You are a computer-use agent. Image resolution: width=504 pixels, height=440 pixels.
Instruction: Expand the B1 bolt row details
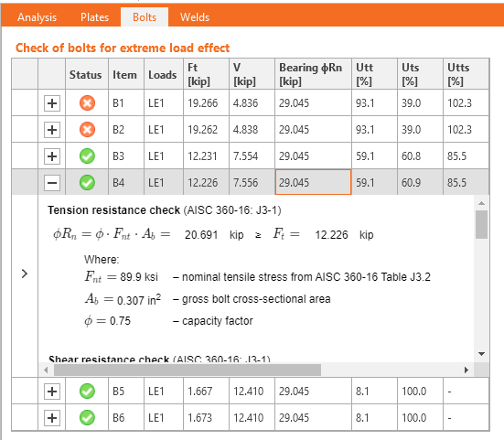click(x=52, y=103)
